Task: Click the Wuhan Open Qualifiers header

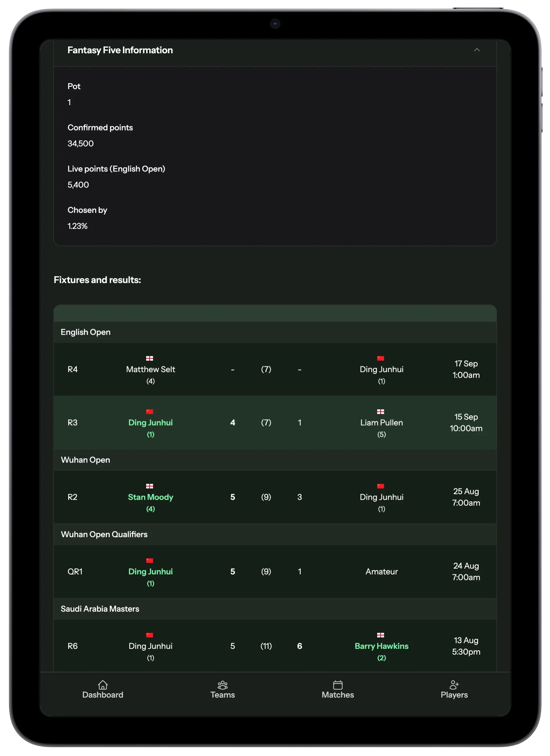Action: click(104, 534)
